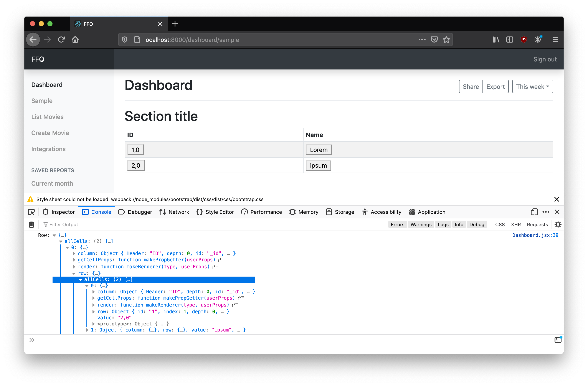Bookmark this page with the star
The height and width of the screenshot is (386, 588).
[x=446, y=40]
